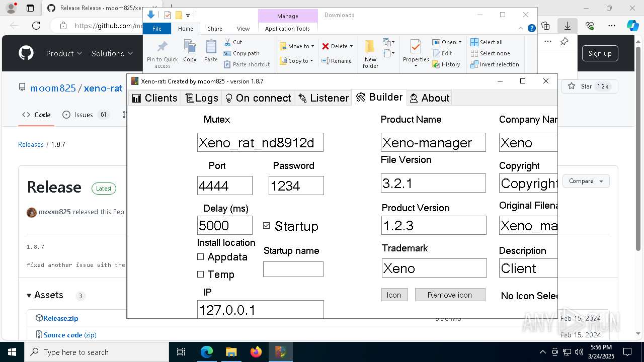This screenshot has height=362, width=644.
Task: Open Firefox from the taskbar
Action: click(x=256, y=352)
